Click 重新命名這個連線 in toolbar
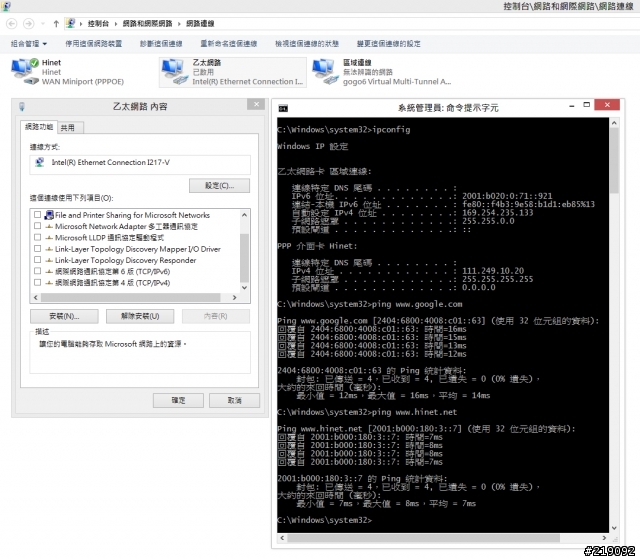640x559 pixels. pos(229,44)
